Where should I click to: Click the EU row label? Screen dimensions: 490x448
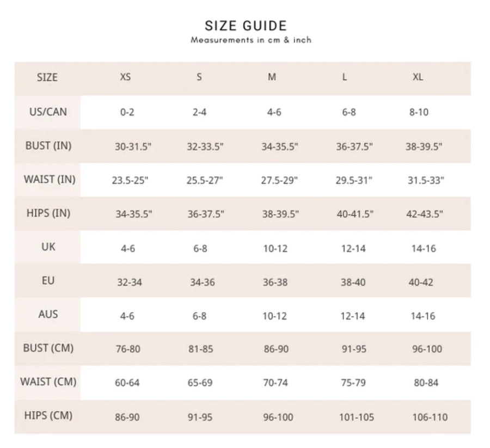point(48,280)
